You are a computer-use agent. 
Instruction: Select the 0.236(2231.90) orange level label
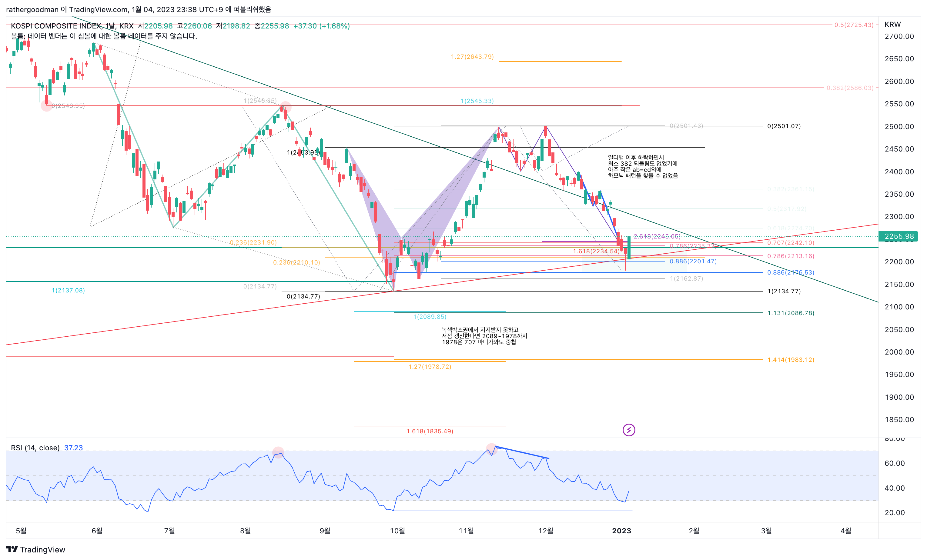pos(253,243)
